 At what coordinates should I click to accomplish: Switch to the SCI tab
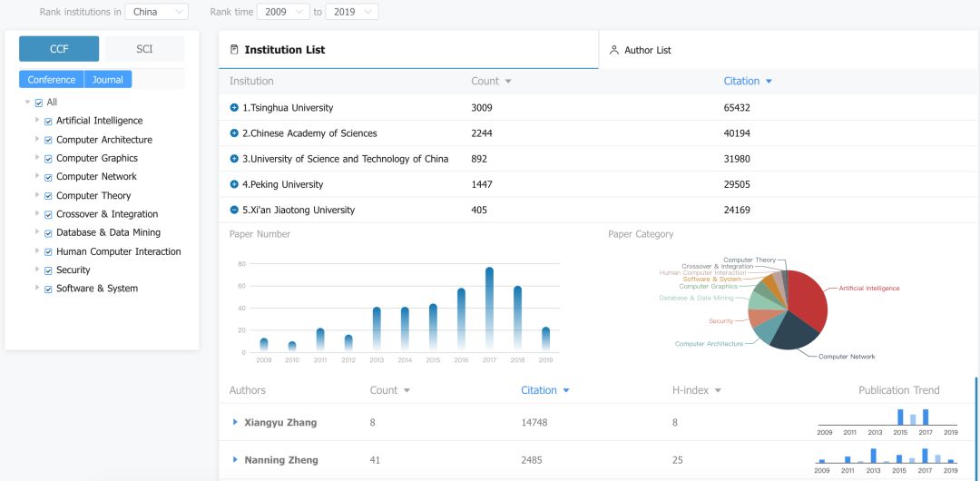point(144,49)
